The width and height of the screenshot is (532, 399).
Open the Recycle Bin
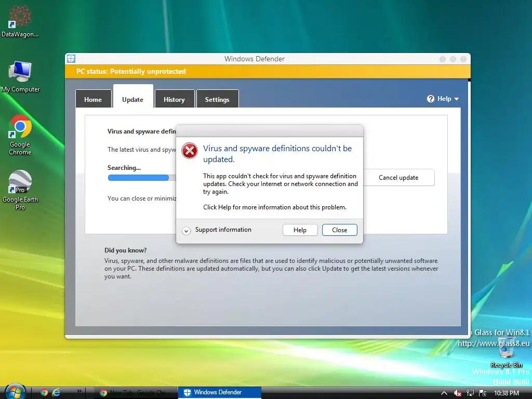pos(506,352)
